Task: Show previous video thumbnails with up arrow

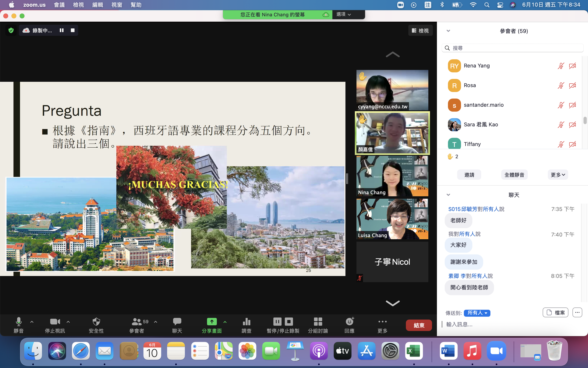Action: coord(393,55)
